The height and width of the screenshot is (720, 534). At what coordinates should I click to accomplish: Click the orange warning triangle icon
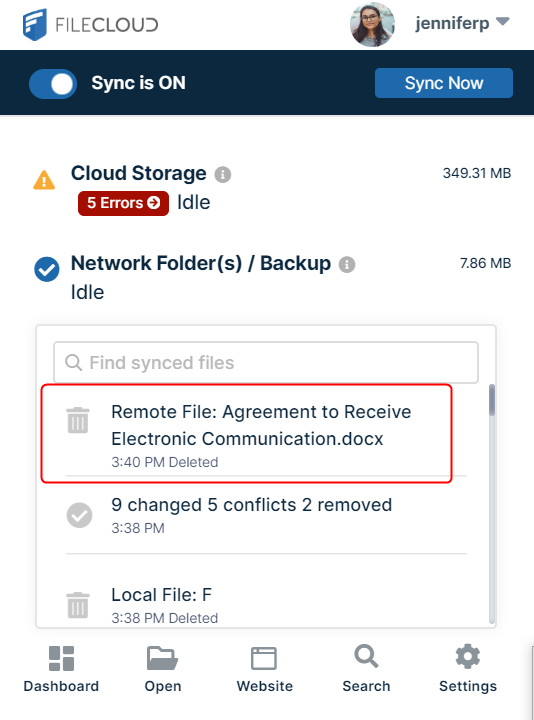tap(44, 180)
